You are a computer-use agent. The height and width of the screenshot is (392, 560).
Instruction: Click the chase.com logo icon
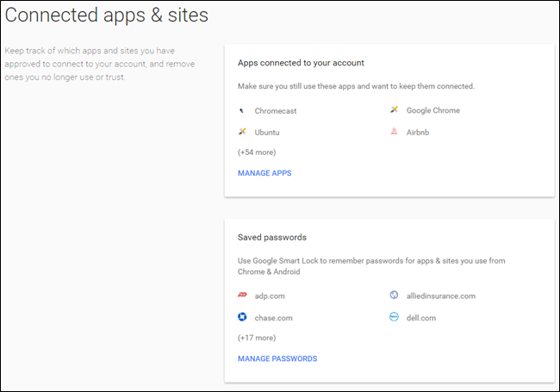242,317
